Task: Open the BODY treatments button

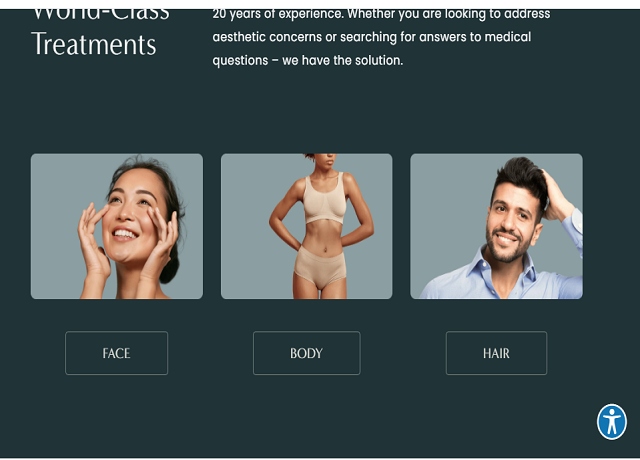Action: pos(307,353)
